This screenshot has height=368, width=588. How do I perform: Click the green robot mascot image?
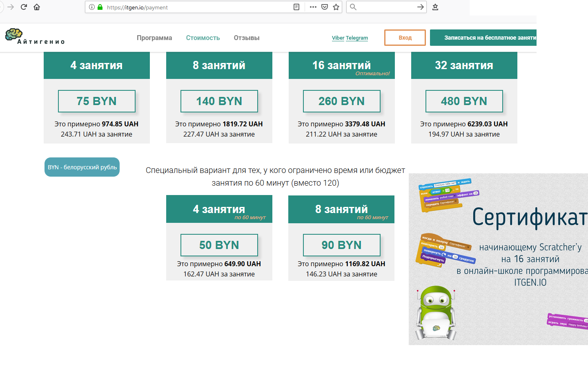[x=436, y=313]
